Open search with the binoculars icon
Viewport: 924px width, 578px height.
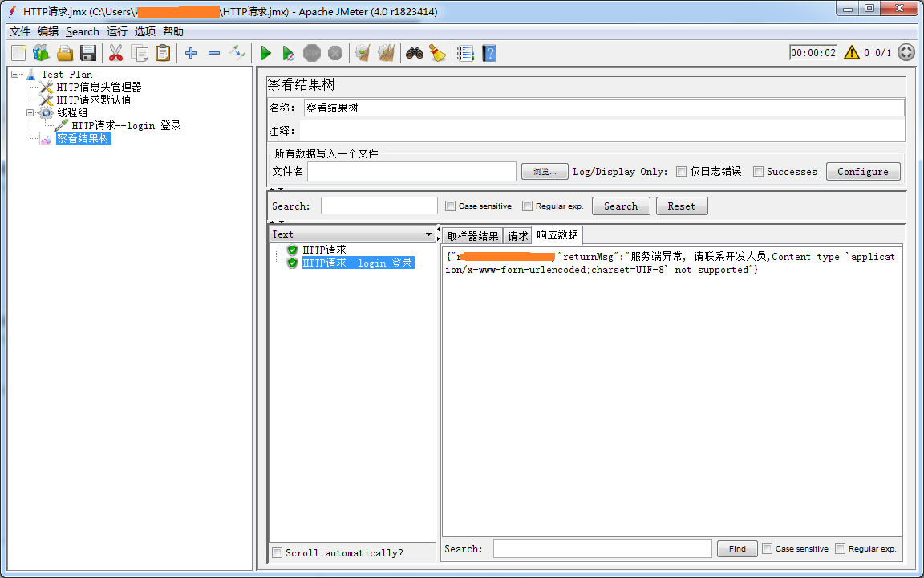point(415,53)
